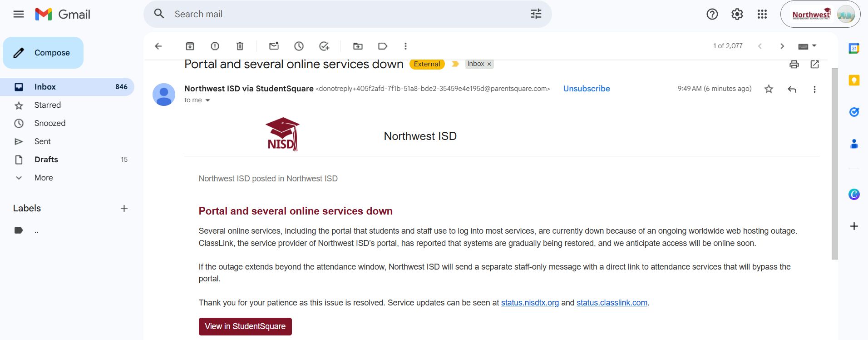Star this message from Northwest ISD
This screenshot has width=868, height=340.
[769, 89]
